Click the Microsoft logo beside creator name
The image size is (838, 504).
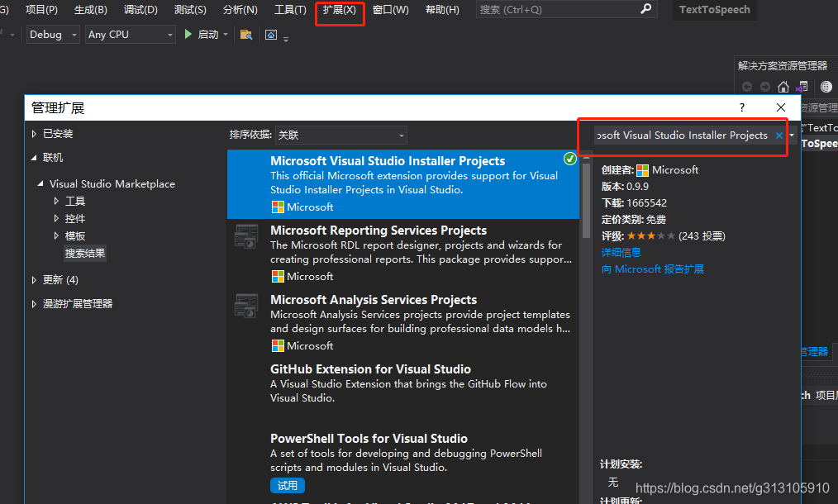tap(642, 170)
